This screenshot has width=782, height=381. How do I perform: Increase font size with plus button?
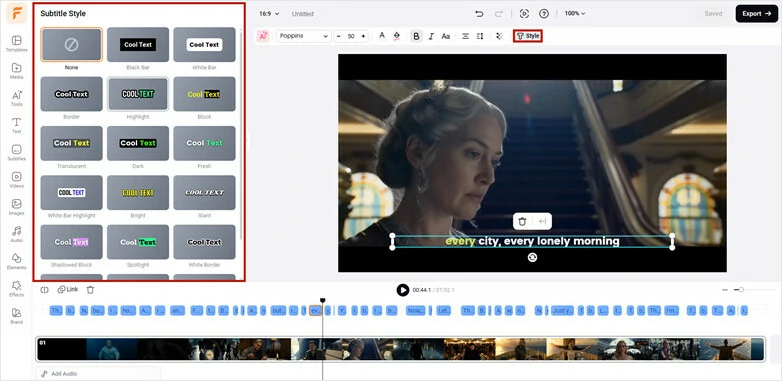(x=363, y=36)
